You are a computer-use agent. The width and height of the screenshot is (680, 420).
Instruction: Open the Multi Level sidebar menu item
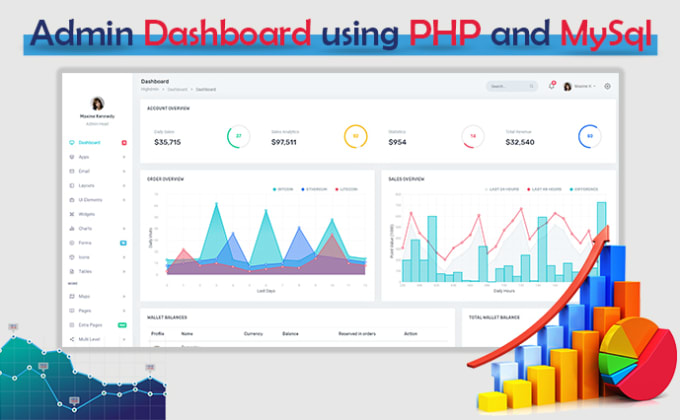tap(89, 339)
